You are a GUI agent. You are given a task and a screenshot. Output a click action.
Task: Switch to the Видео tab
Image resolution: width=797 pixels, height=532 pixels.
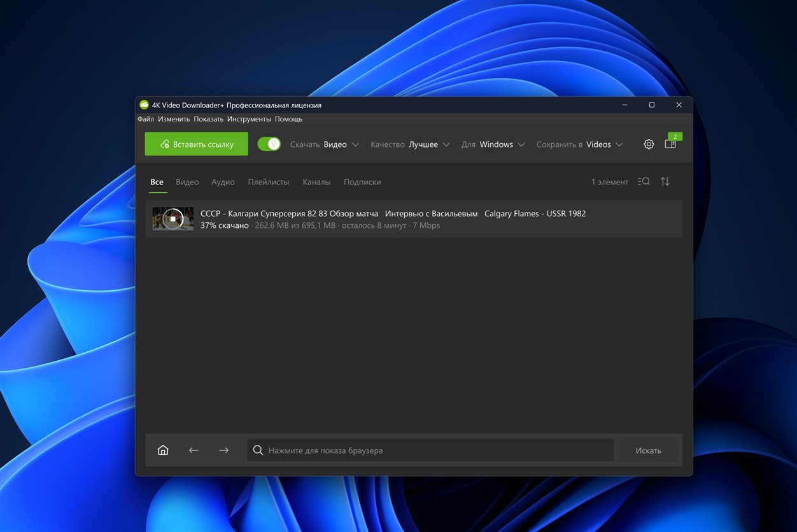pos(187,182)
